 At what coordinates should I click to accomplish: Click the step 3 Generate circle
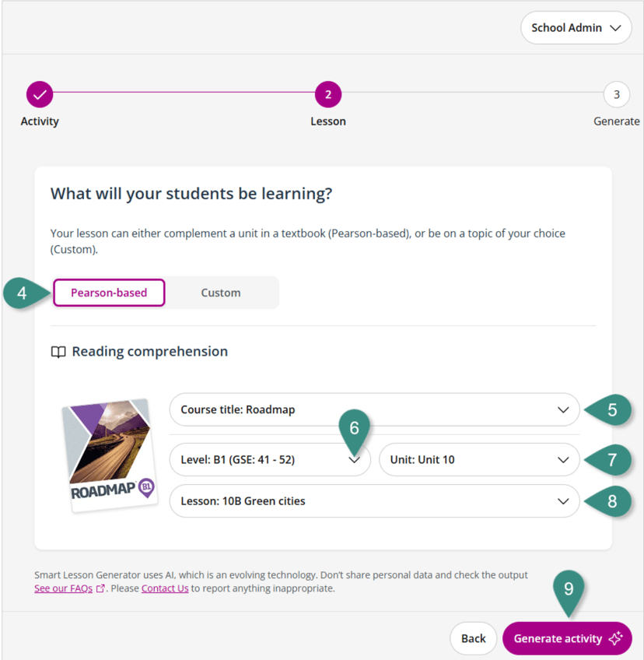pos(616,95)
